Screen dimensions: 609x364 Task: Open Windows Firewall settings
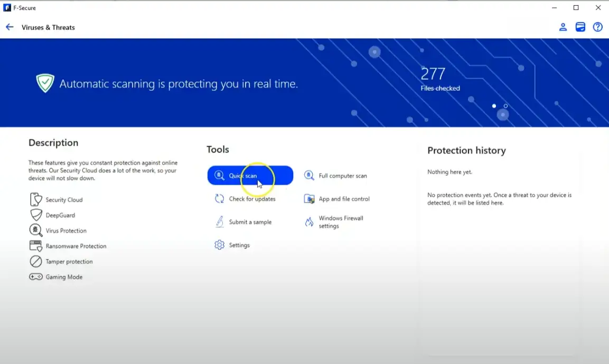340,222
